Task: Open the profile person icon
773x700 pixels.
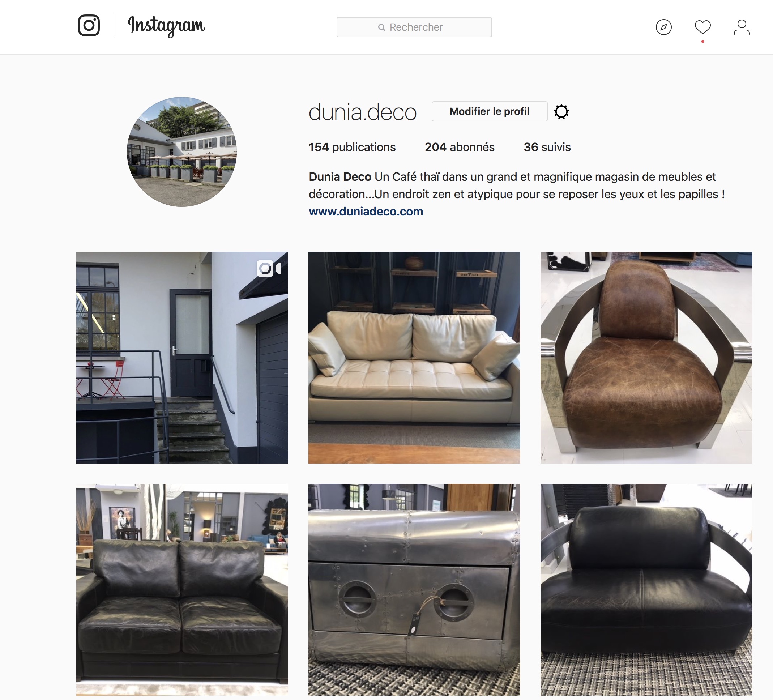Action: (742, 27)
